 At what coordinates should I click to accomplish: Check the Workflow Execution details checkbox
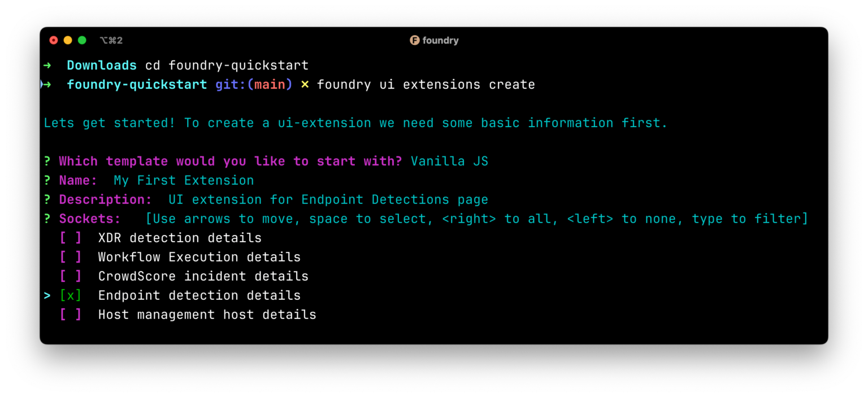point(71,257)
